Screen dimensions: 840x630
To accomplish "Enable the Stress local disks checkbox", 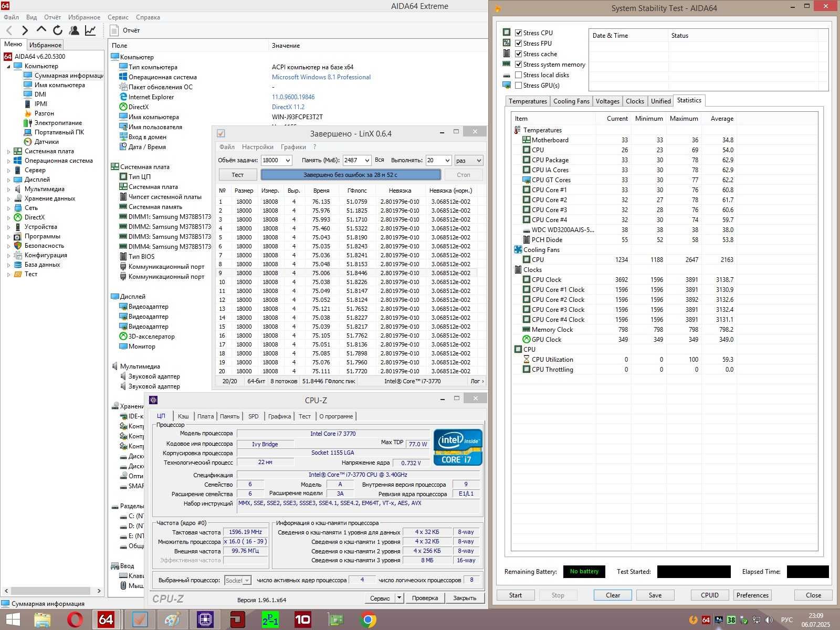I will pos(519,75).
